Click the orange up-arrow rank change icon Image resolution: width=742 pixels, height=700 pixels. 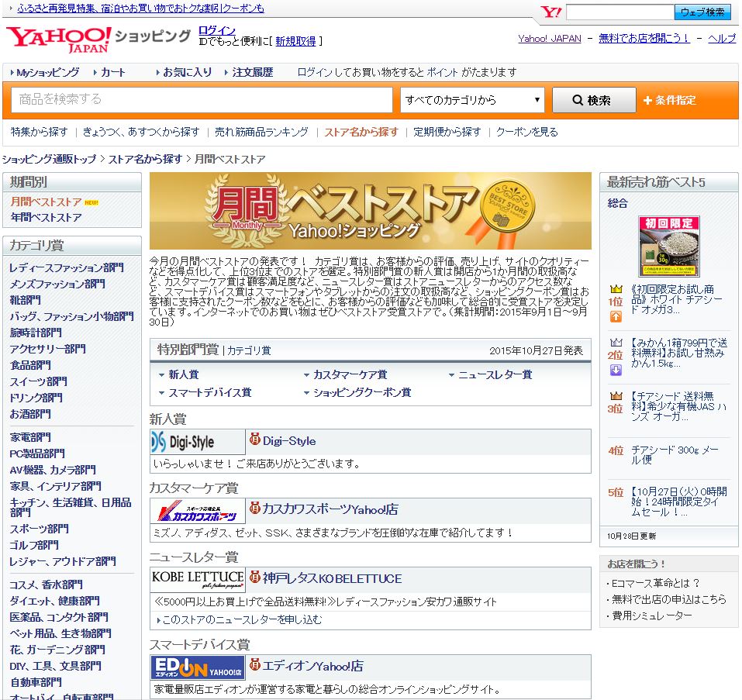616,317
